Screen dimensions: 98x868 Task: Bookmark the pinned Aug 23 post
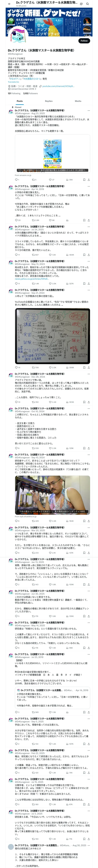84,180
